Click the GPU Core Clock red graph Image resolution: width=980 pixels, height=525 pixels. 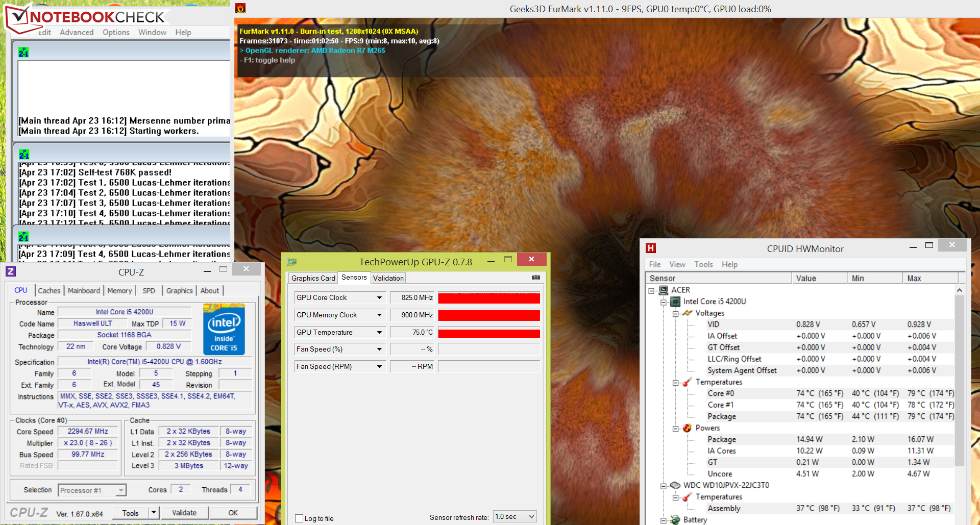point(489,297)
